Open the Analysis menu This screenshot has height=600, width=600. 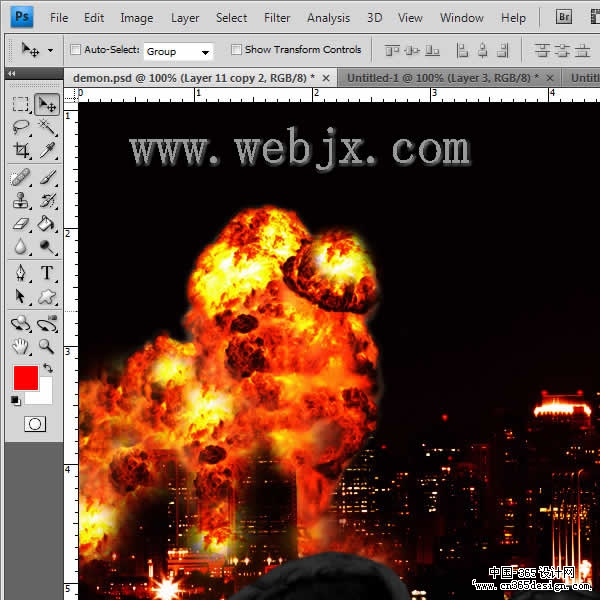tap(328, 18)
